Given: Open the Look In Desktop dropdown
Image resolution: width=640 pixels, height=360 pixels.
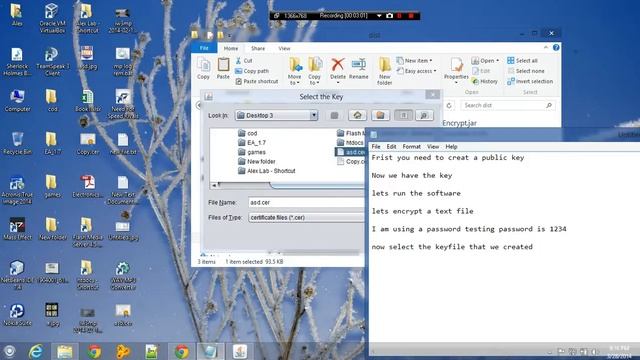Looking at the screenshot, I should (276, 116).
